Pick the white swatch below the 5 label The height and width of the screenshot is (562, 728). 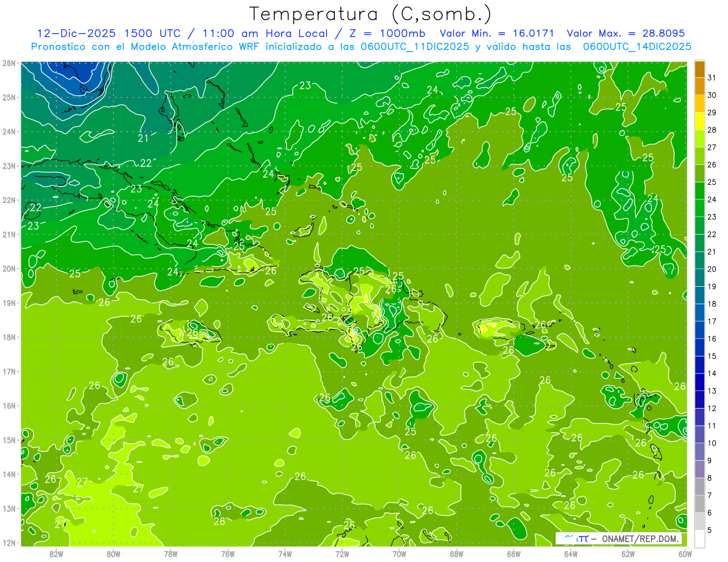coord(699,538)
